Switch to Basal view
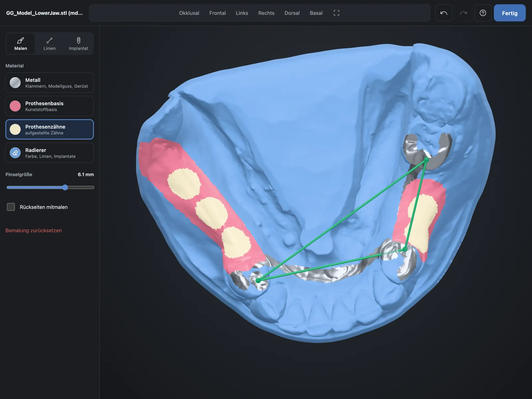 316,13
